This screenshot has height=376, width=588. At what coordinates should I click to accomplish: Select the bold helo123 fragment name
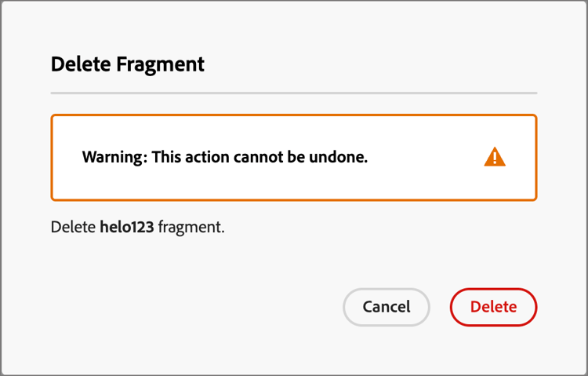pos(126,228)
